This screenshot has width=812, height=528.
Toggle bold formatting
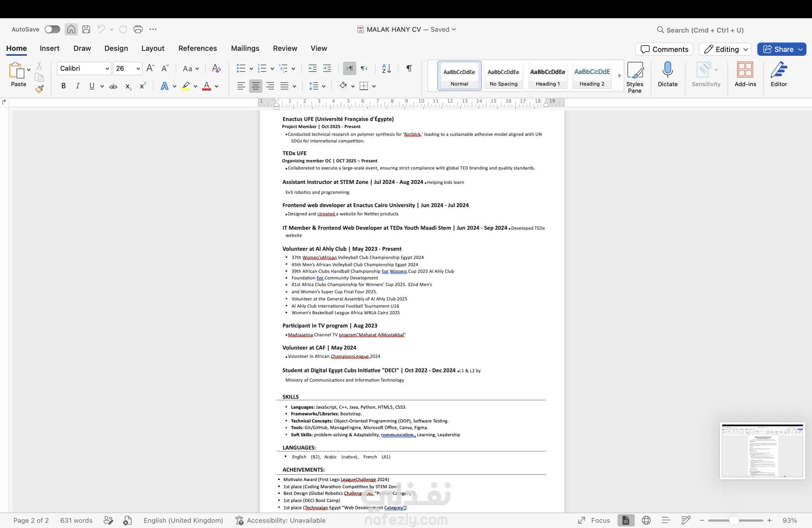pos(63,86)
